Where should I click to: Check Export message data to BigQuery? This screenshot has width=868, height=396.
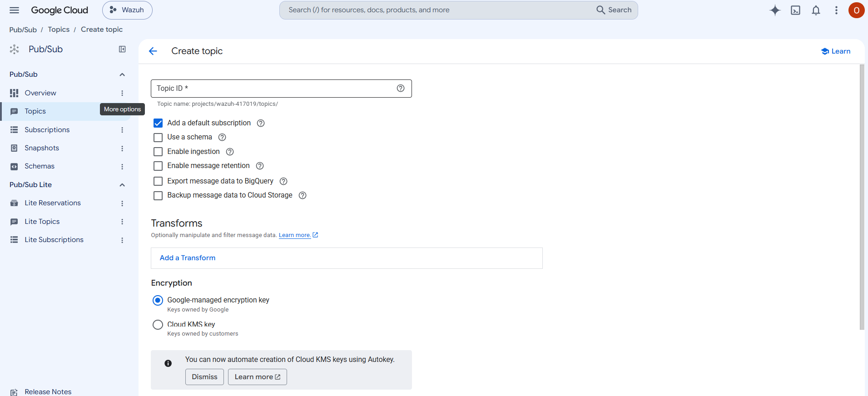pos(158,181)
